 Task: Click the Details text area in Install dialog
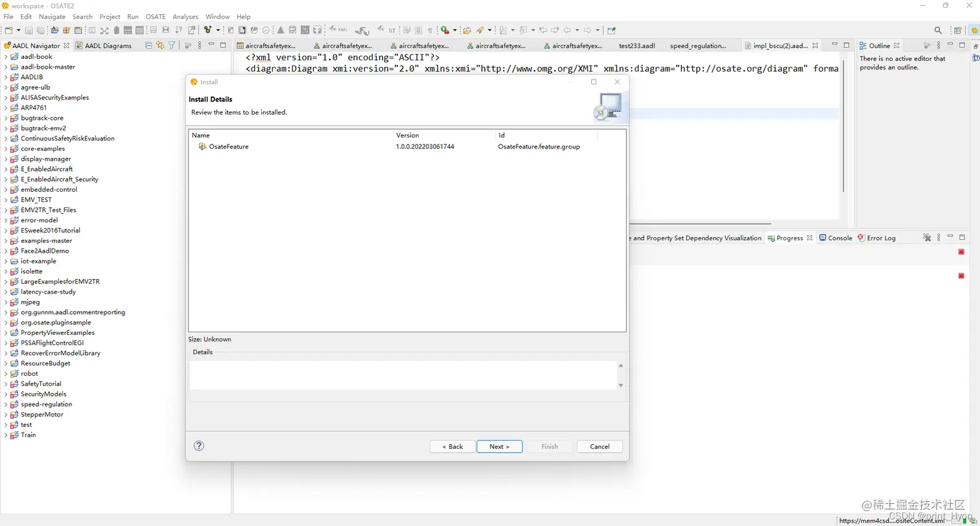402,374
